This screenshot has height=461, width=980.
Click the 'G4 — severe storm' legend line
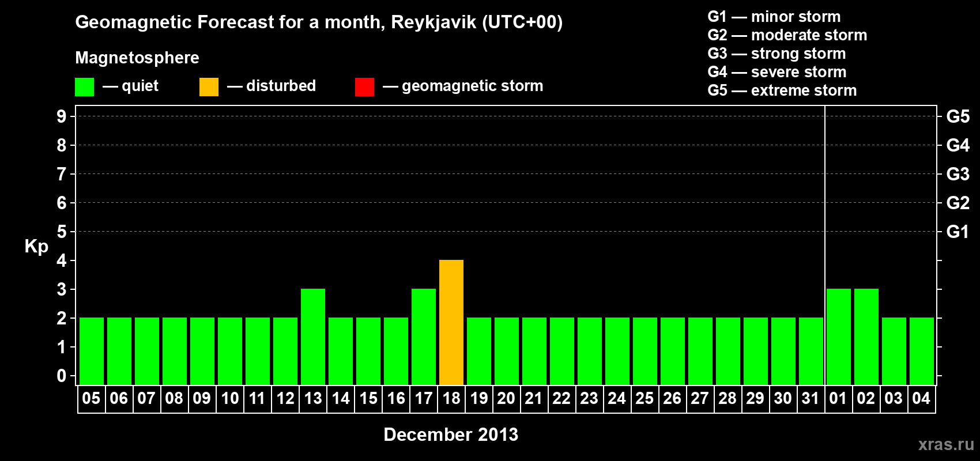(777, 72)
